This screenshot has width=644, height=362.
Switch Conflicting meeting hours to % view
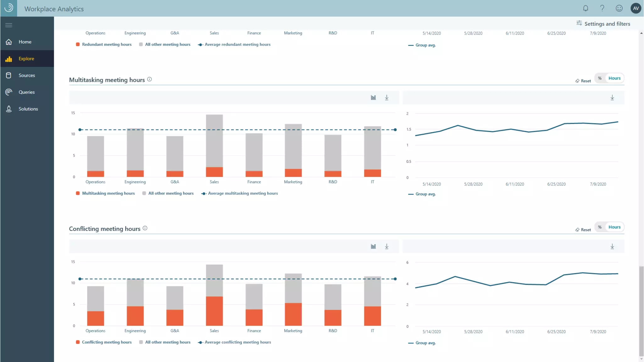click(600, 227)
